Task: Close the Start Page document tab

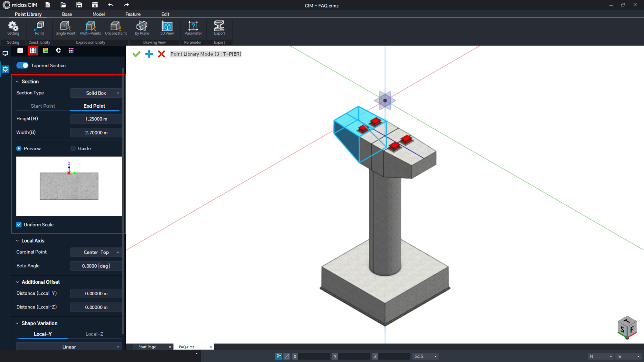Action: pos(170,347)
